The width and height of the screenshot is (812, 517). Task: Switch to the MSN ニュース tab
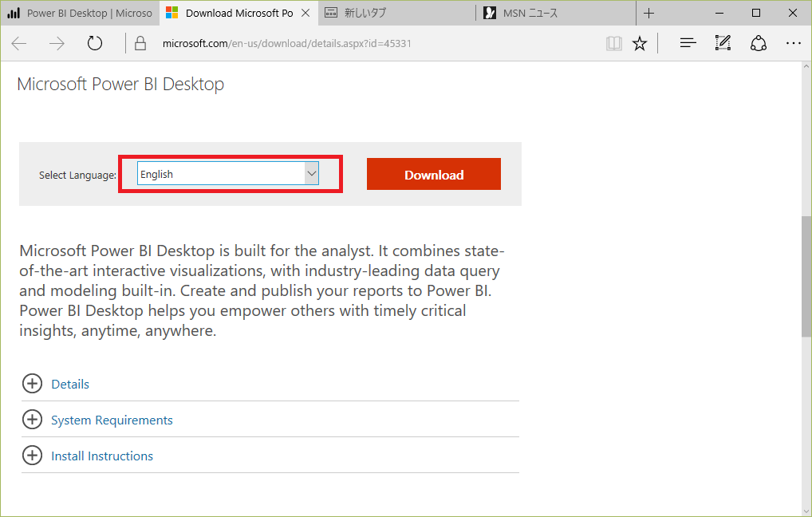(x=555, y=13)
